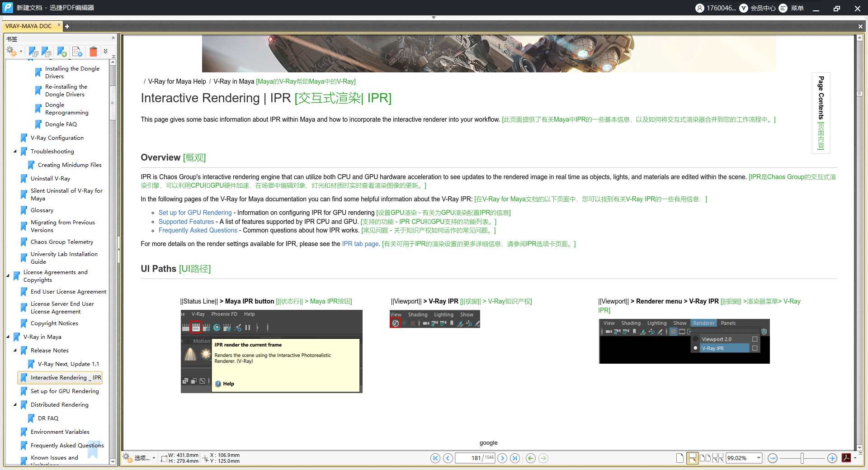This screenshot has width=868, height=470.
Task: Follow Set up for GPU Rendering document link
Action: click(195, 213)
